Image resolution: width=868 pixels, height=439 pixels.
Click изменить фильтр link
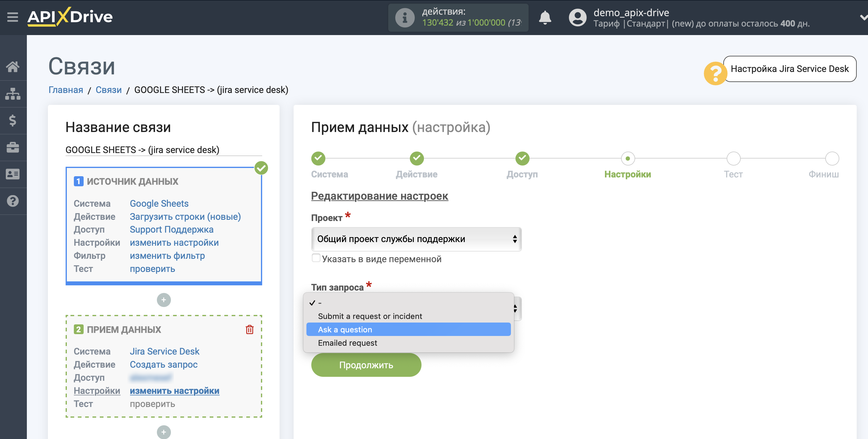click(168, 256)
